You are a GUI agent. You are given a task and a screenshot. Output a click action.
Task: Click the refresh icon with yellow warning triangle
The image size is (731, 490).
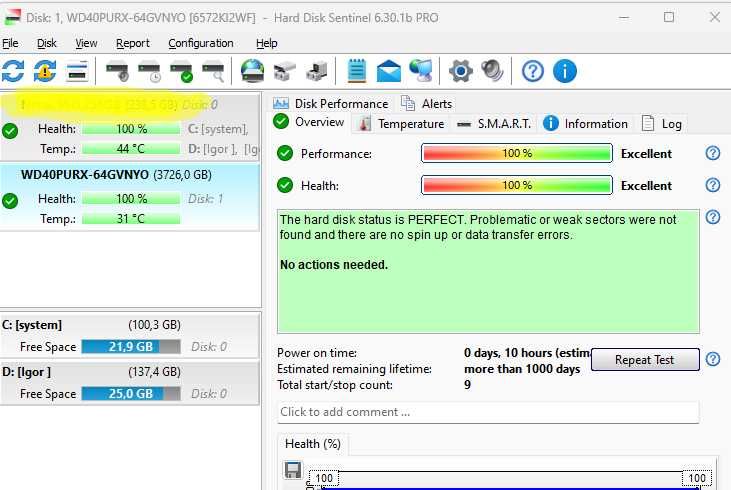coord(45,71)
